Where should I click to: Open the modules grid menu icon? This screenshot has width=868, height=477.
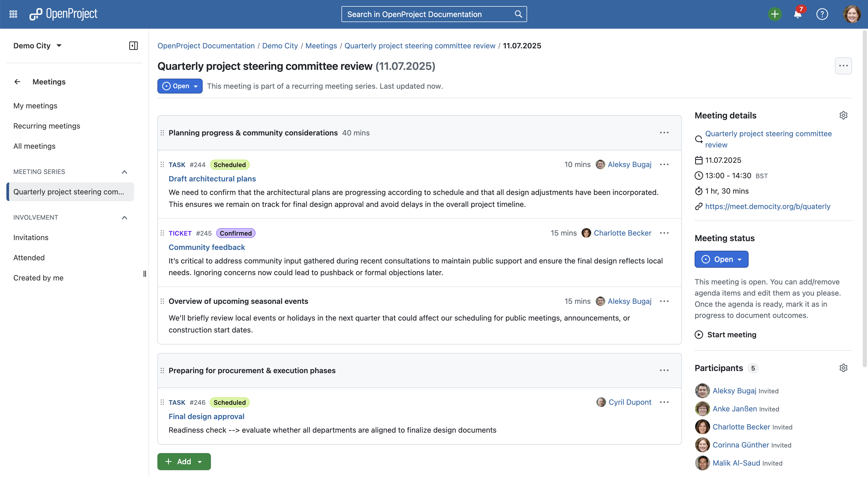pyautogui.click(x=13, y=14)
